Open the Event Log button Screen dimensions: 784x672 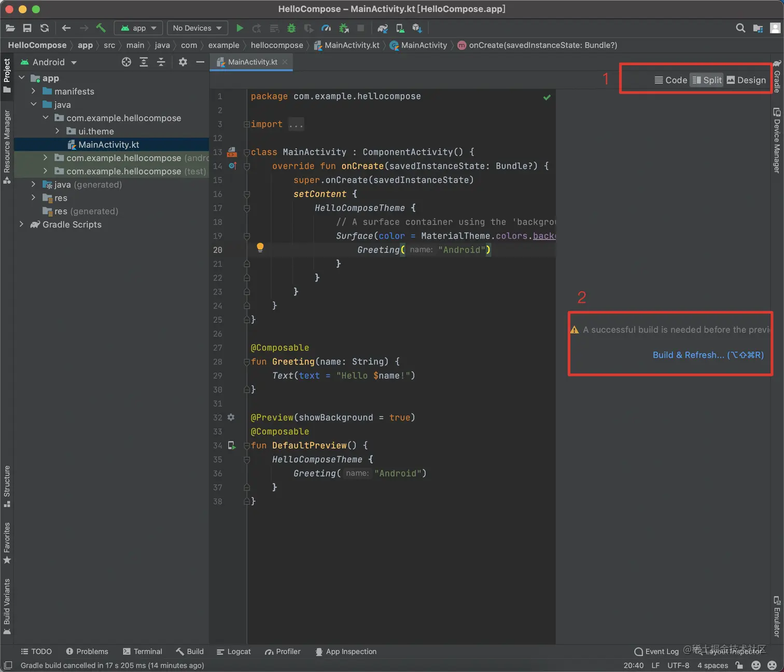coord(656,651)
